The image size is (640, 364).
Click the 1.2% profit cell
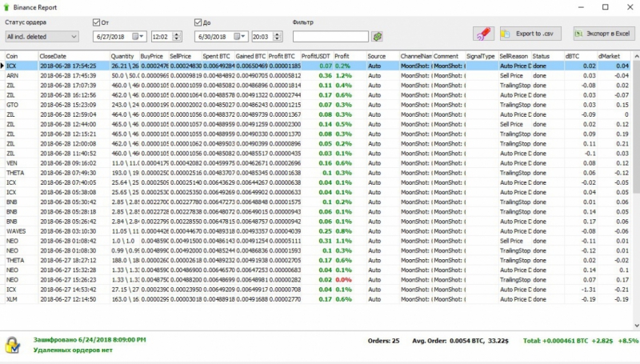point(344,75)
